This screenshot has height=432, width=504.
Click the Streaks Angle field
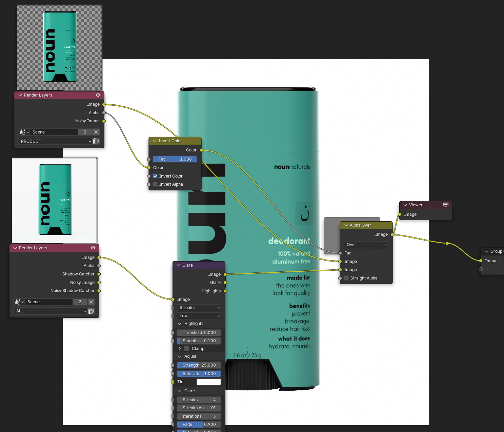(199, 408)
